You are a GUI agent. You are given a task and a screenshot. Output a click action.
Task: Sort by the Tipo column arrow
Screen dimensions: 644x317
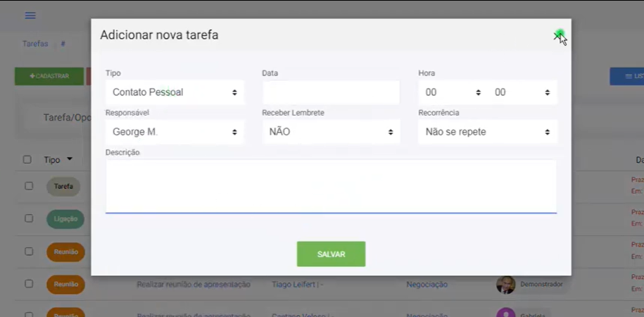click(x=70, y=159)
